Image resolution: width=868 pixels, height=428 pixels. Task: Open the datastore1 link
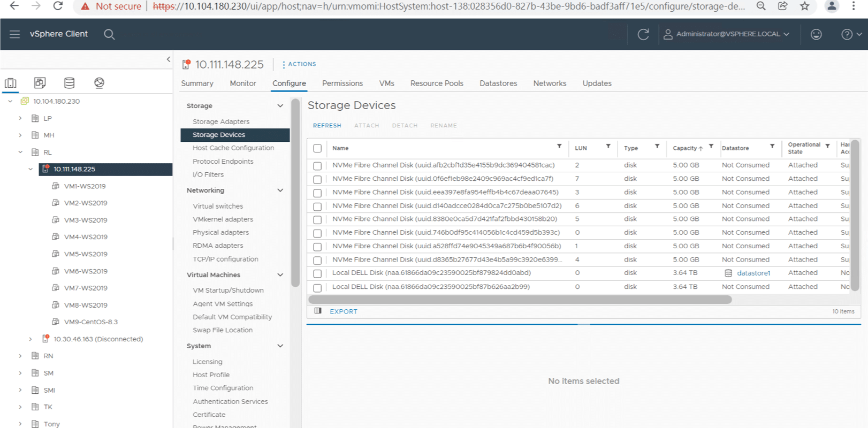(753, 273)
